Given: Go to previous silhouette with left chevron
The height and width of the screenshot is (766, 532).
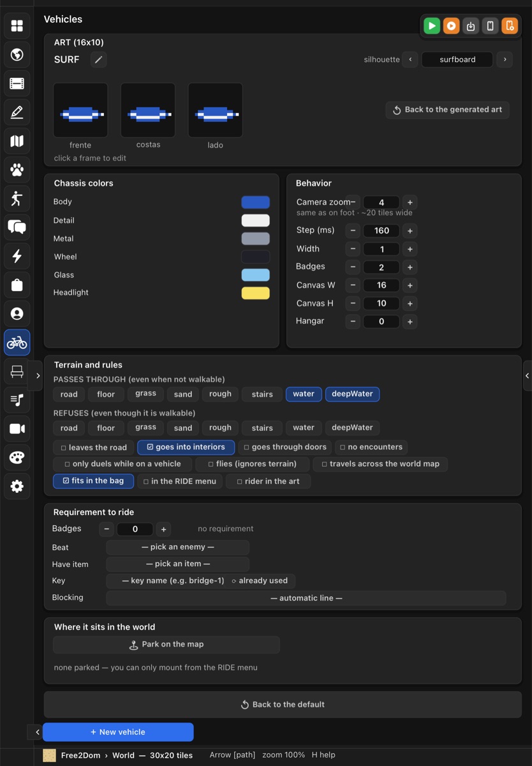Looking at the screenshot, I should click(410, 59).
